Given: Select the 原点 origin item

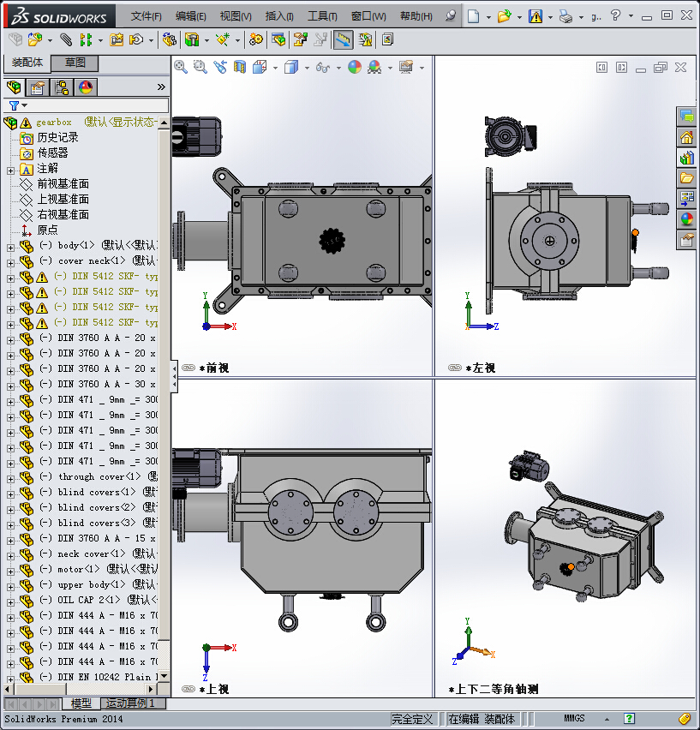Looking at the screenshot, I should pyautogui.click(x=47, y=230).
